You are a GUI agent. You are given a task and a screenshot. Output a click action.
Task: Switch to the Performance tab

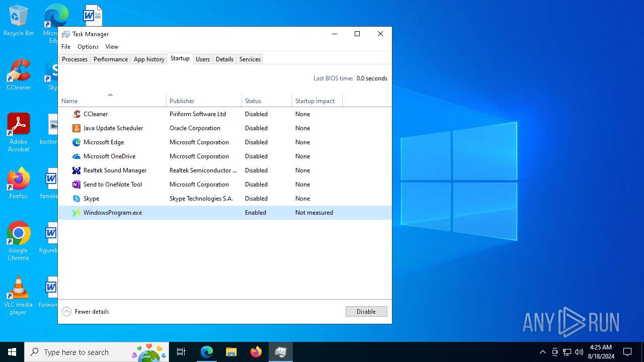coord(111,59)
